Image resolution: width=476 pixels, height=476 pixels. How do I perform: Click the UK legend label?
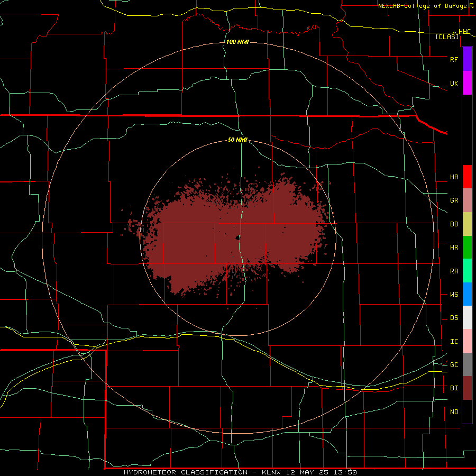point(454,84)
